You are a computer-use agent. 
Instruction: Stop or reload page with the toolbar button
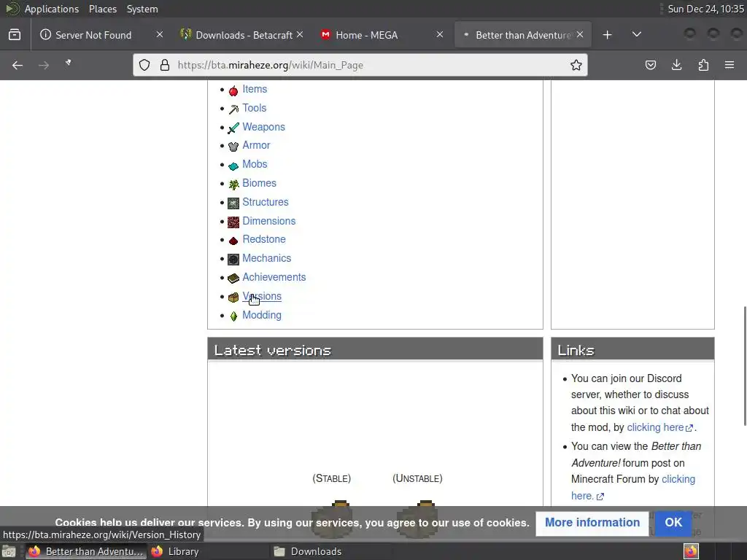pyautogui.click(x=69, y=64)
